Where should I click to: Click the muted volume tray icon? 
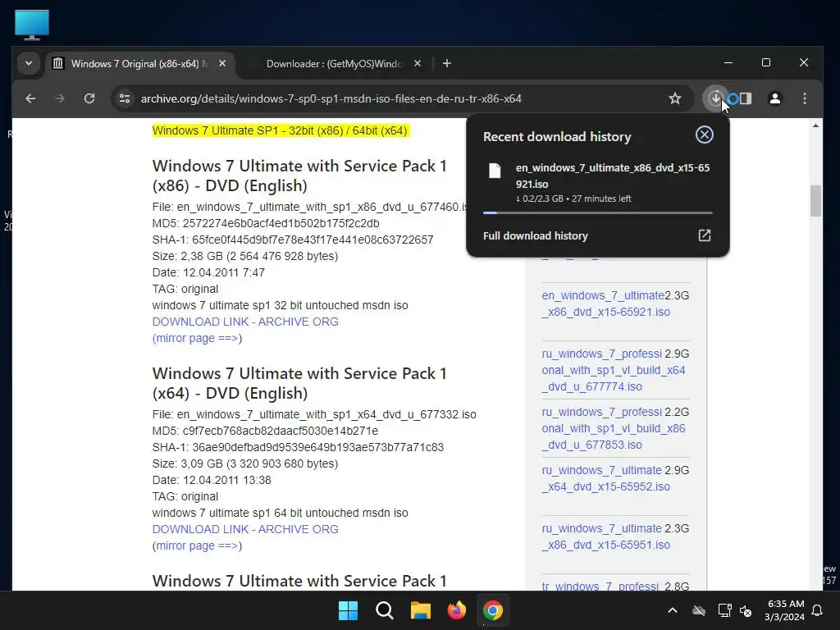[745, 610]
